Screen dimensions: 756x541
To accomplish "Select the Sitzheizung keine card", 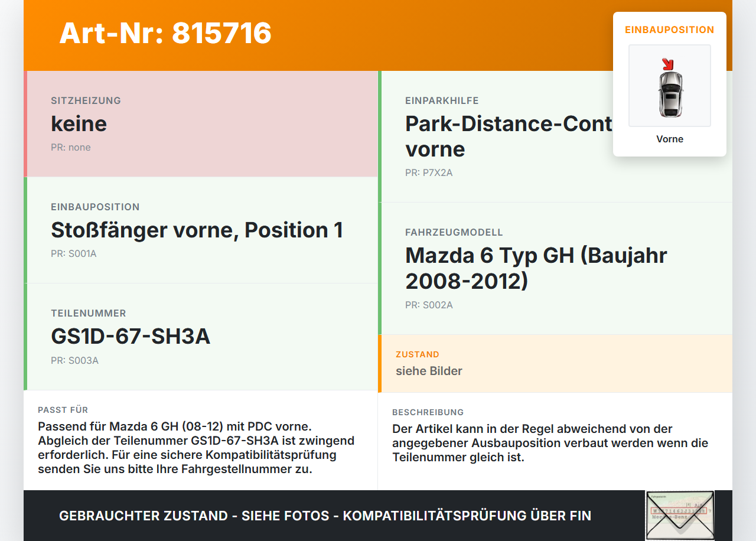I will (x=201, y=124).
